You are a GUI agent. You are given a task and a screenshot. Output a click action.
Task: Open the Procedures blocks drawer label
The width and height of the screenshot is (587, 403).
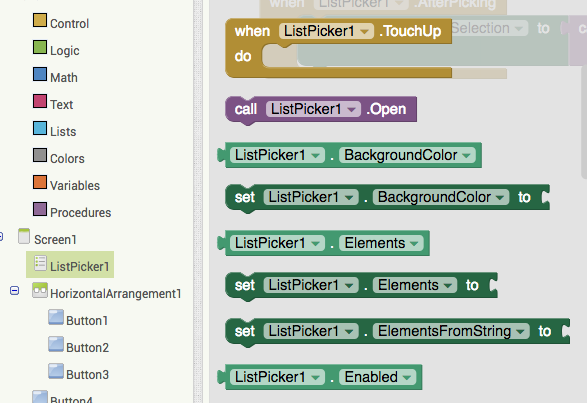(80, 212)
